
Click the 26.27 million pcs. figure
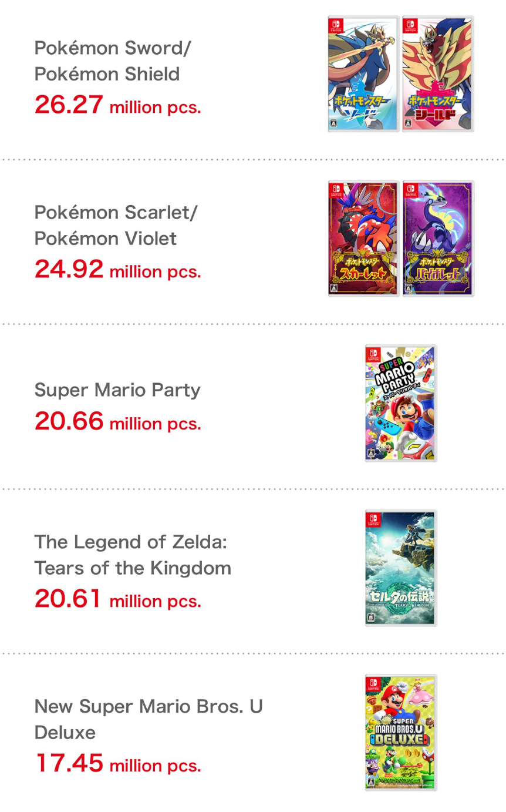pyautogui.click(x=117, y=105)
